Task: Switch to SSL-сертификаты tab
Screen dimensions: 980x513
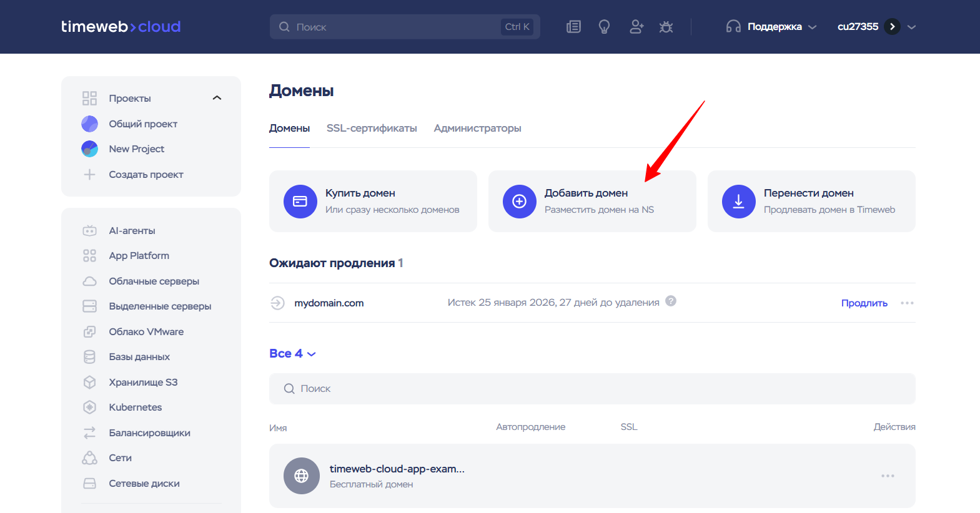Action: [x=372, y=129]
